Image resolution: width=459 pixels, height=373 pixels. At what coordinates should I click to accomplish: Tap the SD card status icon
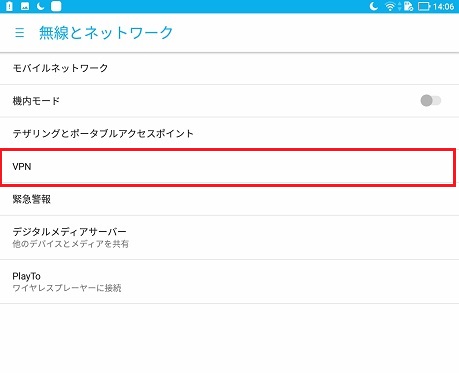[408, 6]
